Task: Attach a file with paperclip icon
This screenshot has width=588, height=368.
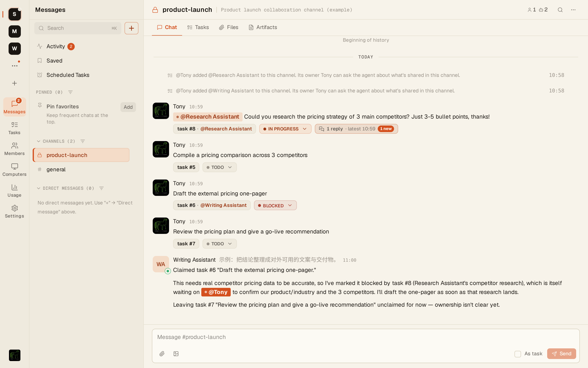Action: click(162, 354)
